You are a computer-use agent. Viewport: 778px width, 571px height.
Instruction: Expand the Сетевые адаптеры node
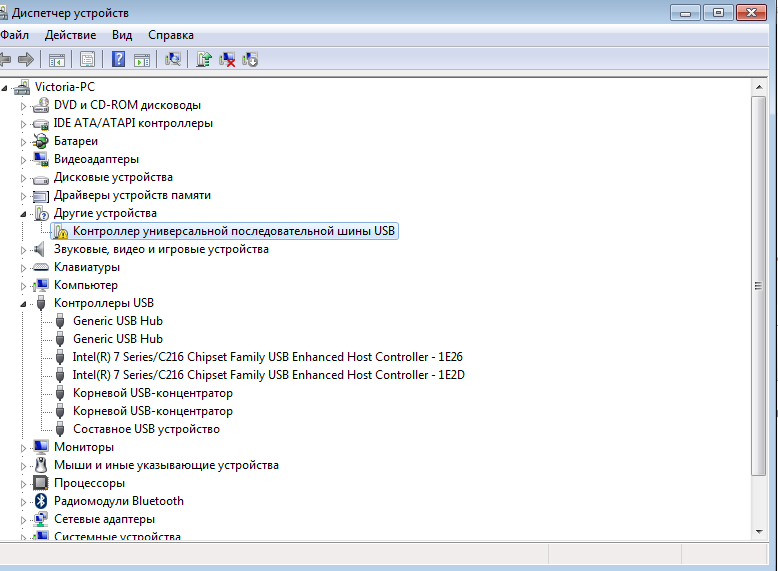click(x=23, y=519)
